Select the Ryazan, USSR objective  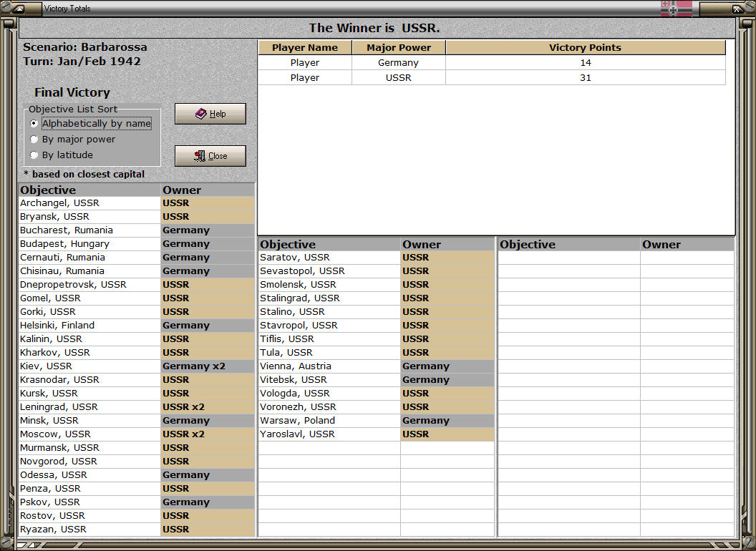pos(89,530)
